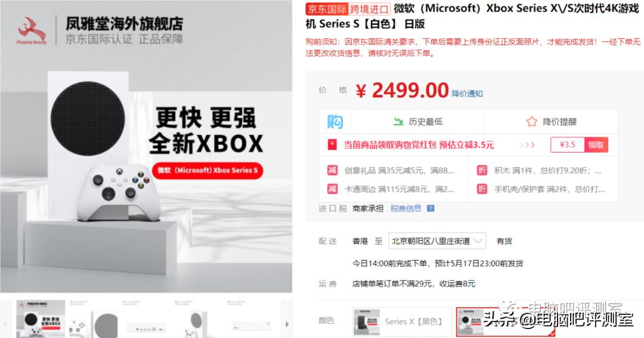Open the 降价提醒 tab
Screen dimensions: 644x338
(551, 122)
